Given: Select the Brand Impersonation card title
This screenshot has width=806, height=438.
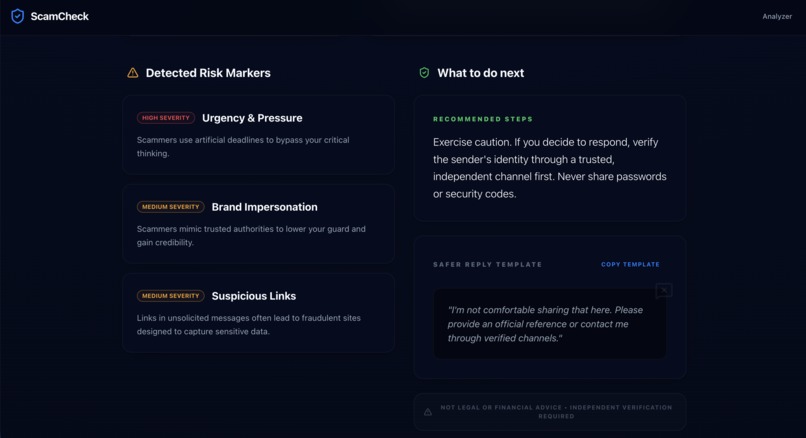Looking at the screenshot, I should point(264,207).
